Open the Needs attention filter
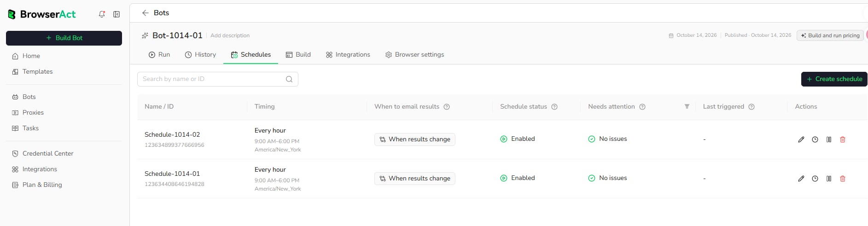The width and height of the screenshot is (868, 226). tap(687, 106)
